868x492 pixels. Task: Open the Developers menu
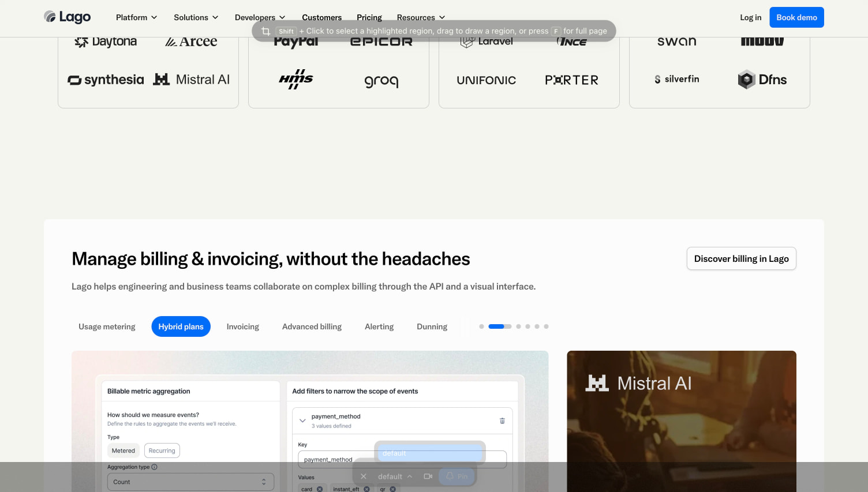point(260,17)
